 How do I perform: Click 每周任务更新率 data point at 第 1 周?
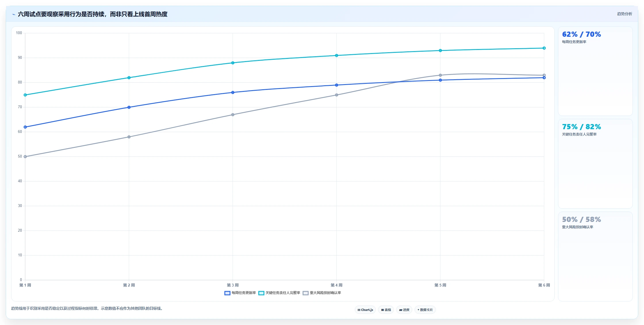(25, 127)
